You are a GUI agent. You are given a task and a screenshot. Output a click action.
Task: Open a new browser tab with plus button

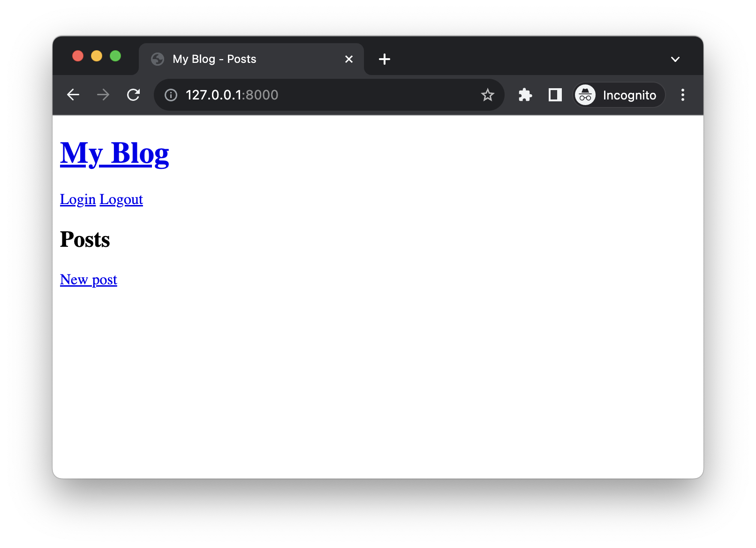click(385, 59)
